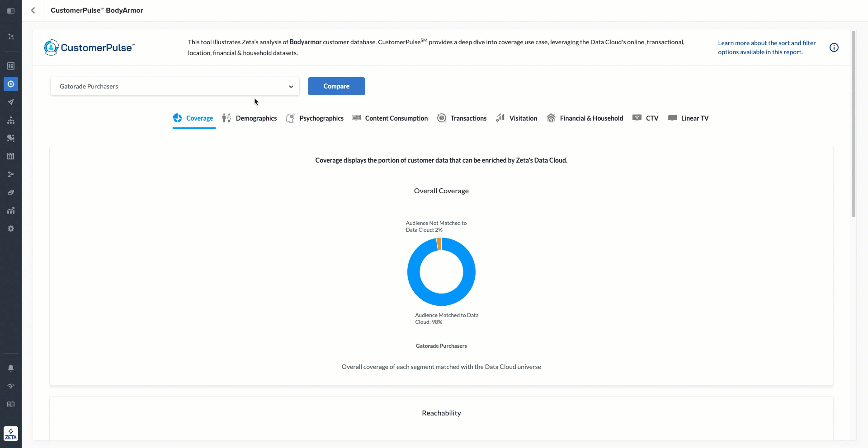Viewport: 868px width, 448px height.
Task: Open the calendar icon in sidebar
Action: (x=11, y=156)
